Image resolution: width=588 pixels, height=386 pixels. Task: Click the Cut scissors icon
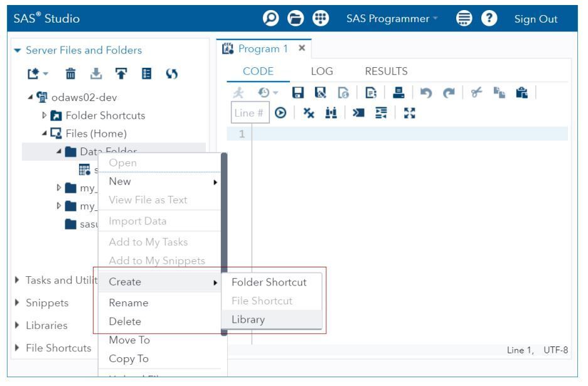pos(477,92)
